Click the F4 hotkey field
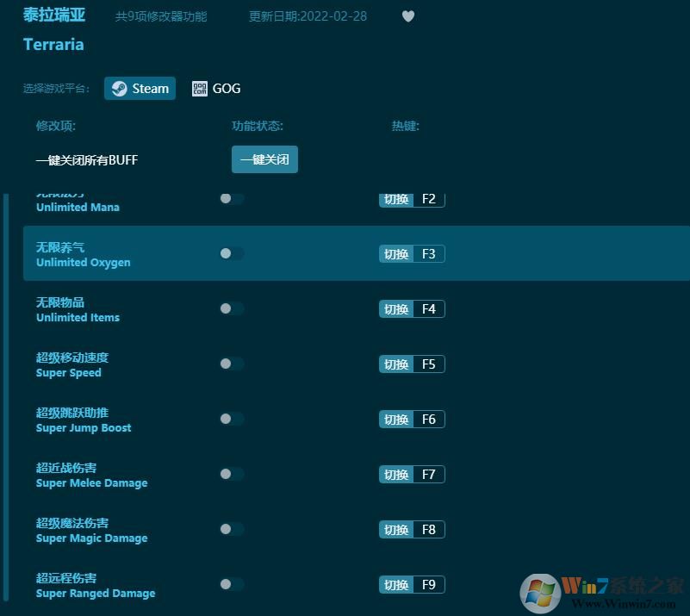 coord(429,309)
